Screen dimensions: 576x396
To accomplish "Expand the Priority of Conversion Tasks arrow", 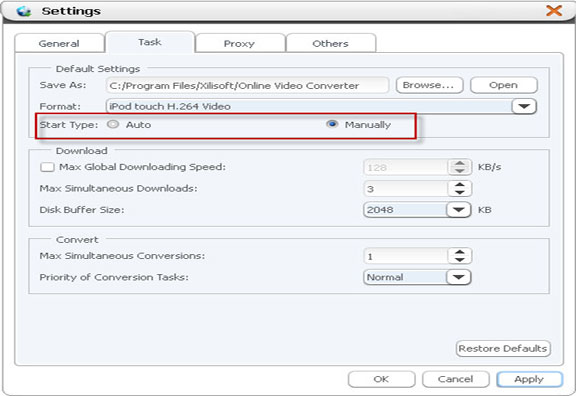I will click(458, 277).
